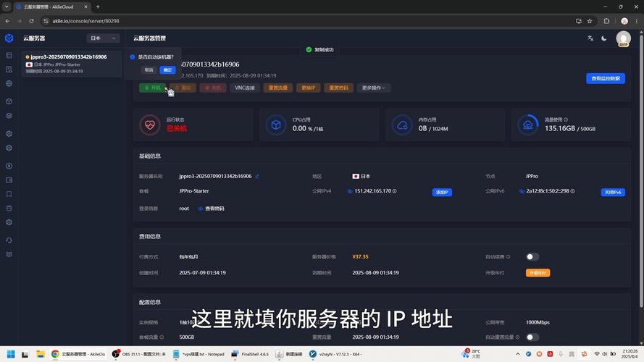Edit server name pencil icon

click(x=257, y=177)
